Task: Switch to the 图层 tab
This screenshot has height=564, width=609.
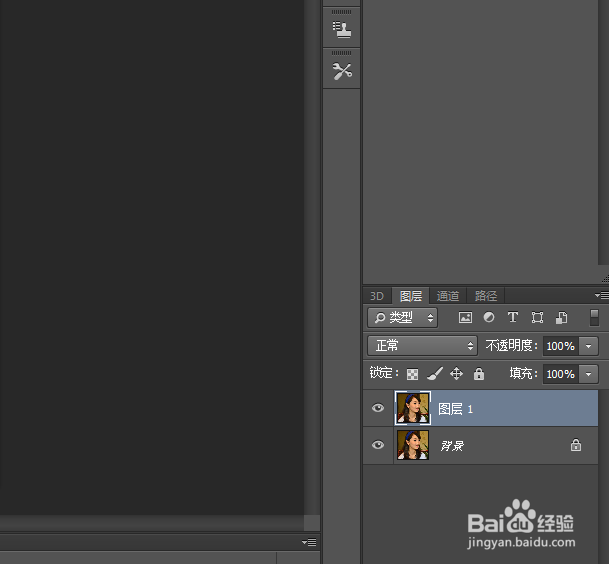Action: pyautogui.click(x=411, y=296)
